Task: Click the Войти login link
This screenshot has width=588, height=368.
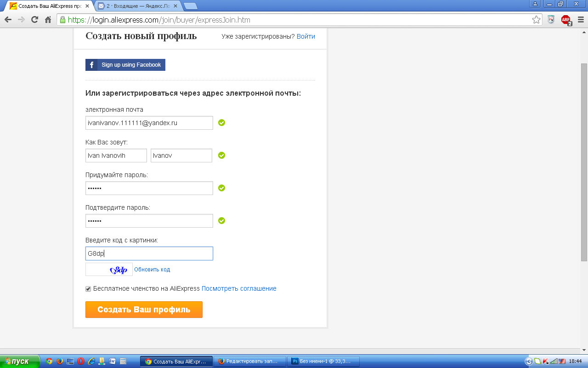Action: point(306,36)
